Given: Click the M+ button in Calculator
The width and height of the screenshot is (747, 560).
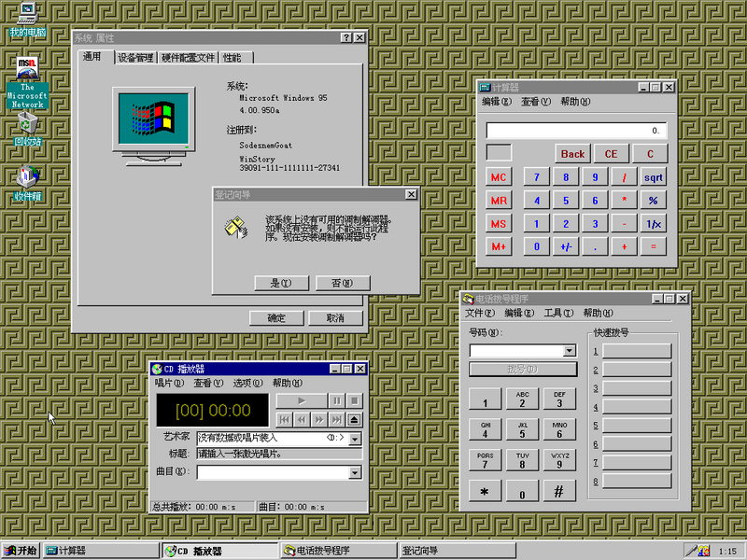Looking at the screenshot, I should point(499,246).
